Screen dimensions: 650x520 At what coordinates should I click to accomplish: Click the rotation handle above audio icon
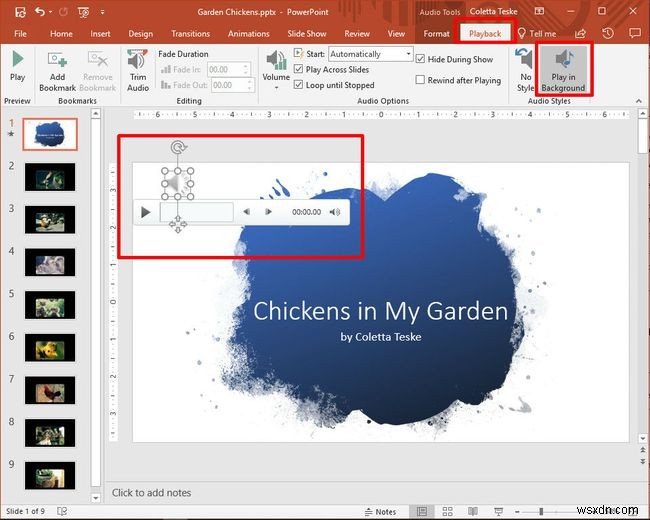tap(178, 147)
